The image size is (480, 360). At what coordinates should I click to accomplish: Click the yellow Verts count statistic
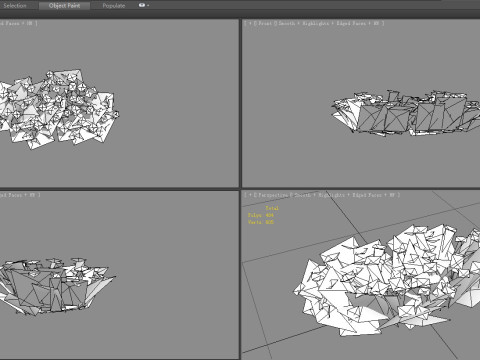tap(261, 222)
